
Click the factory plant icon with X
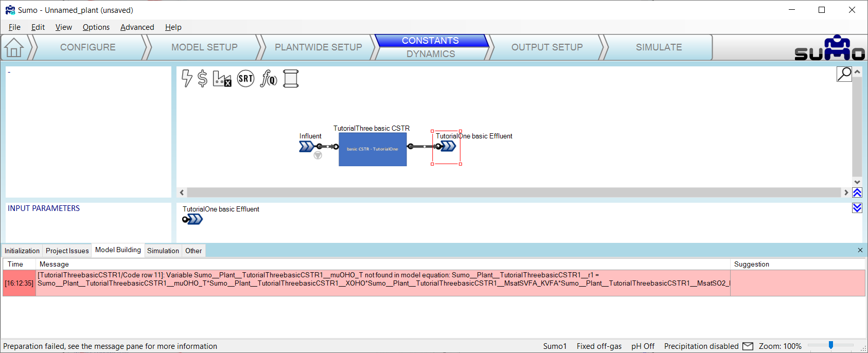coord(222,79)
